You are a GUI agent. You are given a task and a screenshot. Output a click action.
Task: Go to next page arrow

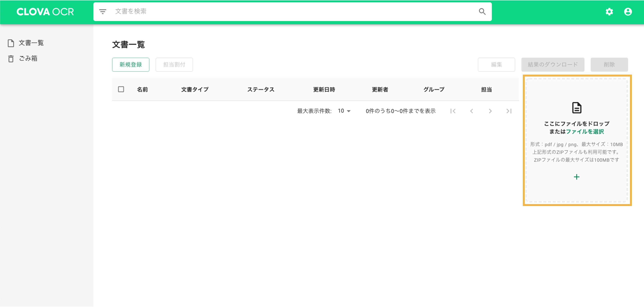[490, 111]
